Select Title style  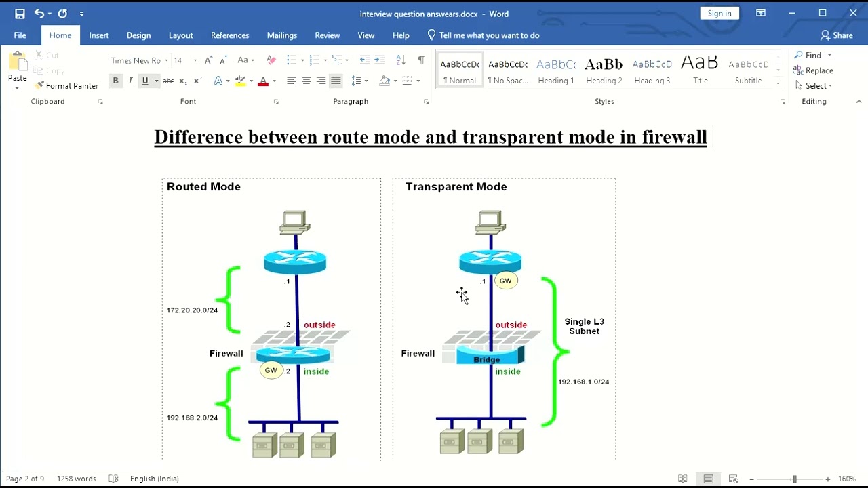pyautogui.click(x=701, y=70)
